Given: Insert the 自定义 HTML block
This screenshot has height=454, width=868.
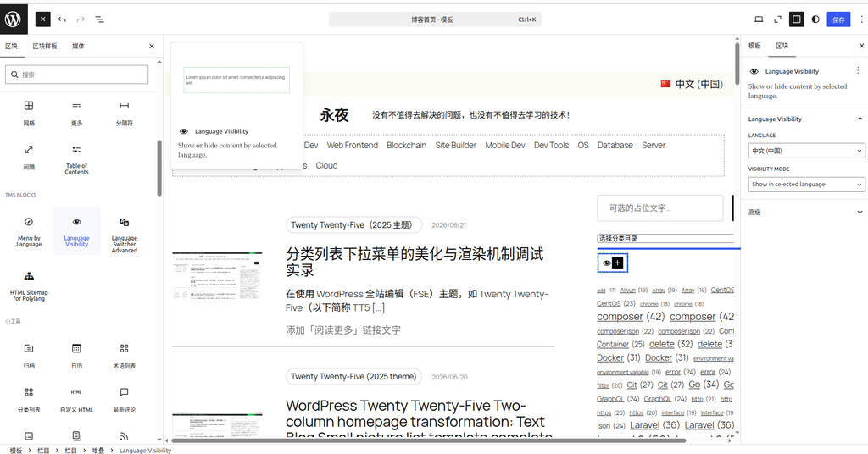Looking at the screenshot, I should (x=76, y=400).
